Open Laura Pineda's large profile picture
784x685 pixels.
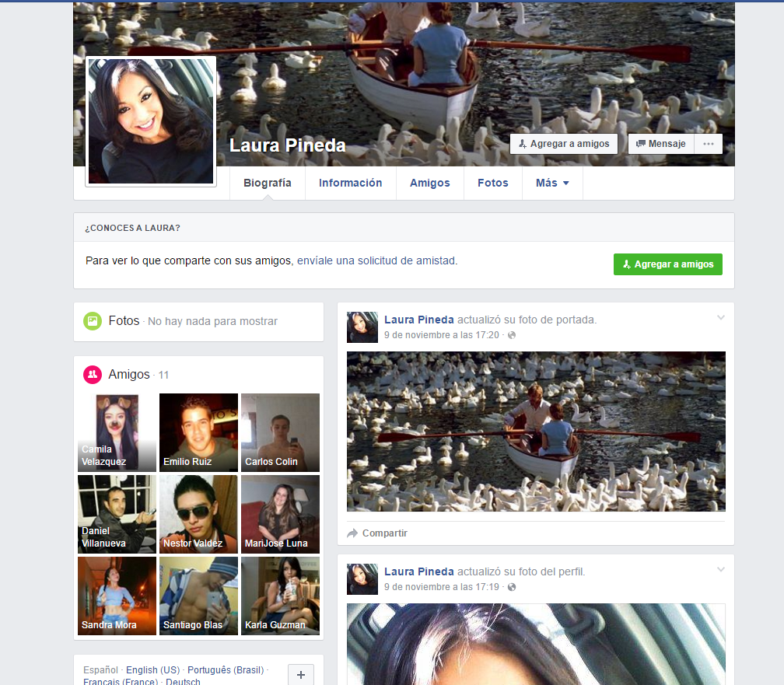[x=151, y=121]
